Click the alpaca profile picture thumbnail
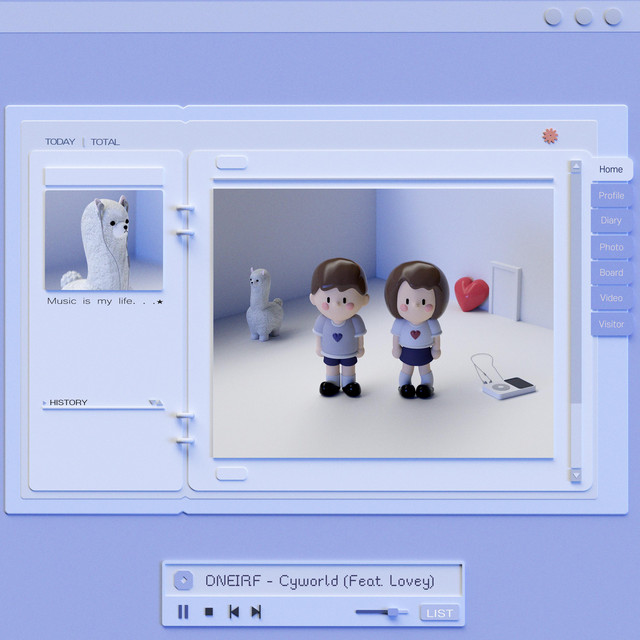The image size is (640, 640). 103,240
